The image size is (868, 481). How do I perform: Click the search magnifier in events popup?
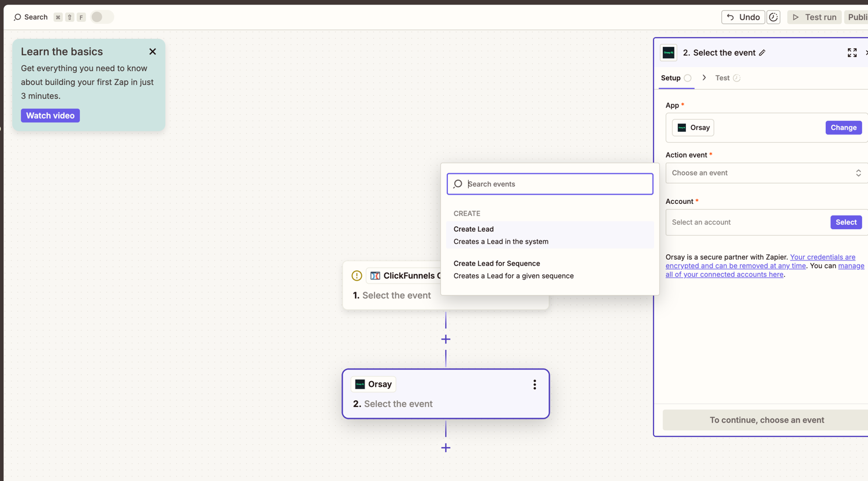pos(458,184)
